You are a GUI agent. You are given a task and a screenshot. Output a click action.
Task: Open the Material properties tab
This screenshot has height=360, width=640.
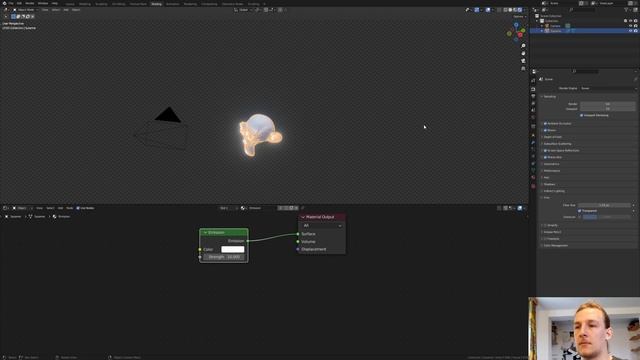(x=533, y=178)
